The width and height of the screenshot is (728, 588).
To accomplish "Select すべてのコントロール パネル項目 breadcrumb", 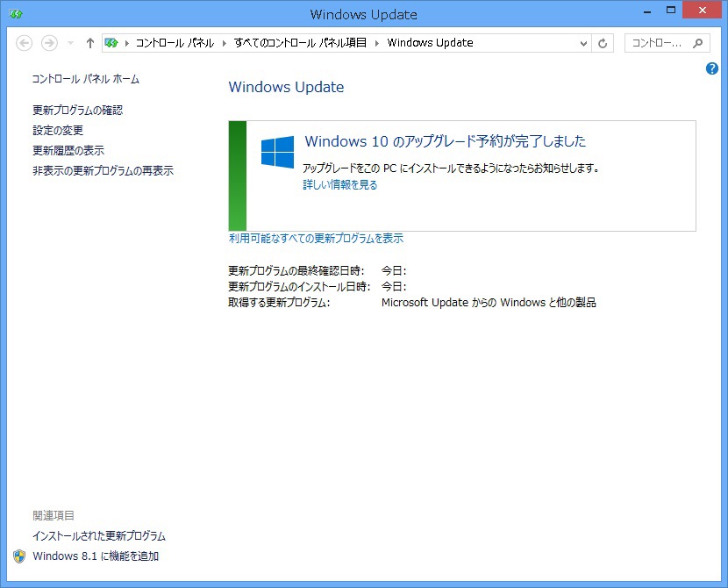I will coord(300,43).
